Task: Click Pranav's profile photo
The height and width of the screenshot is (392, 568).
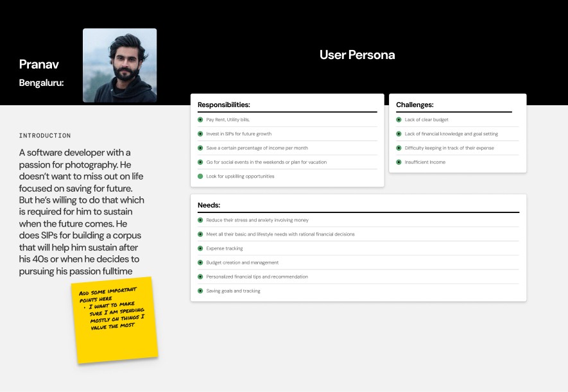Action: click(x=120, y=65)
